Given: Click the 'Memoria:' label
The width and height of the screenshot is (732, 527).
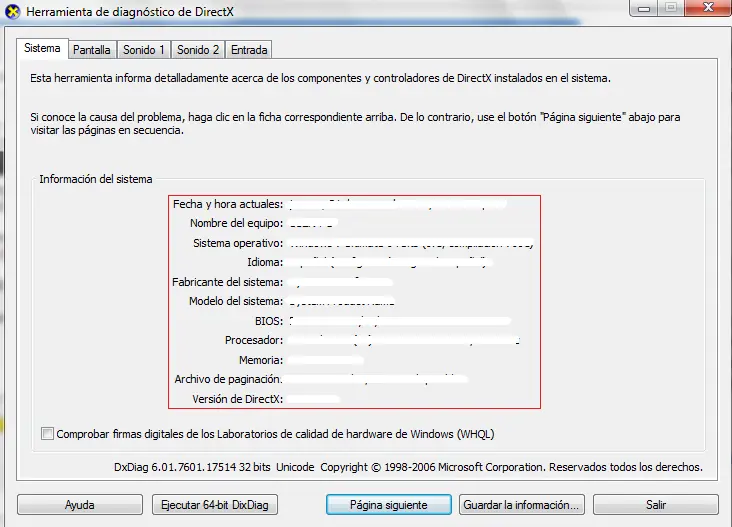Looking at the screenshot, I should coord(261,360).
